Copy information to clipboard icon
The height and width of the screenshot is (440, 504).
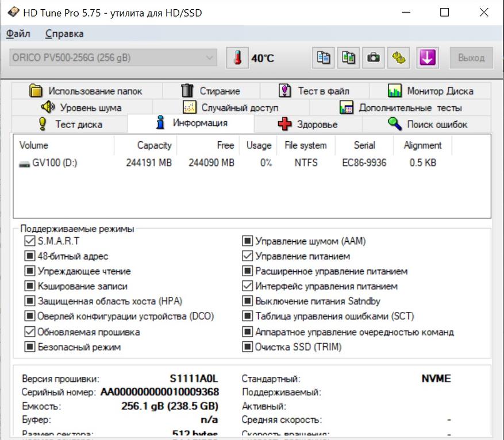coord(324,58)
